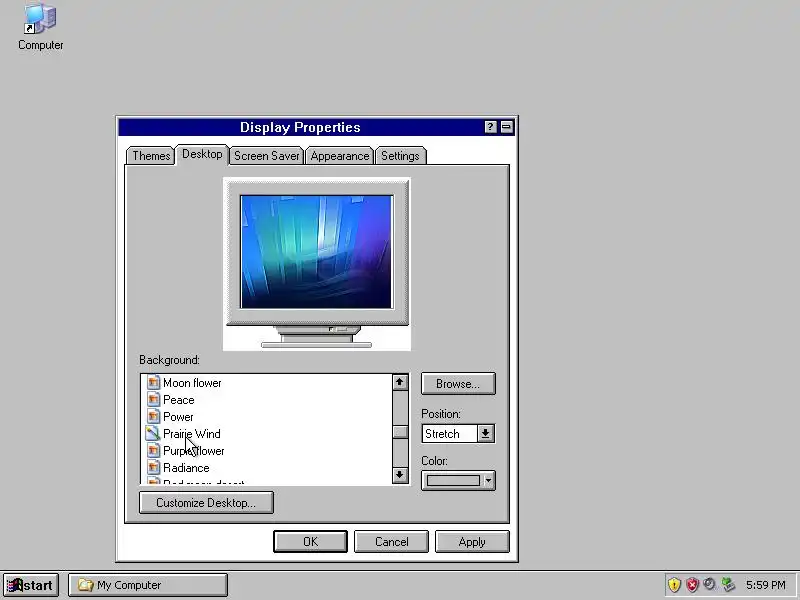Confirm with the OK button
The width and height of the screenshot is (800, 600).
tap(310, 542)
